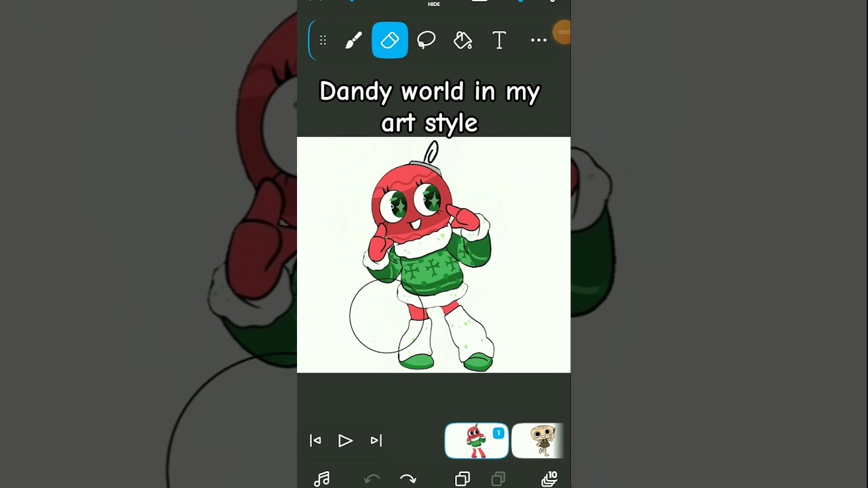Select frame 1 thumbnail with ornament character
Viewport: 868px width, 488px height.
477,441
